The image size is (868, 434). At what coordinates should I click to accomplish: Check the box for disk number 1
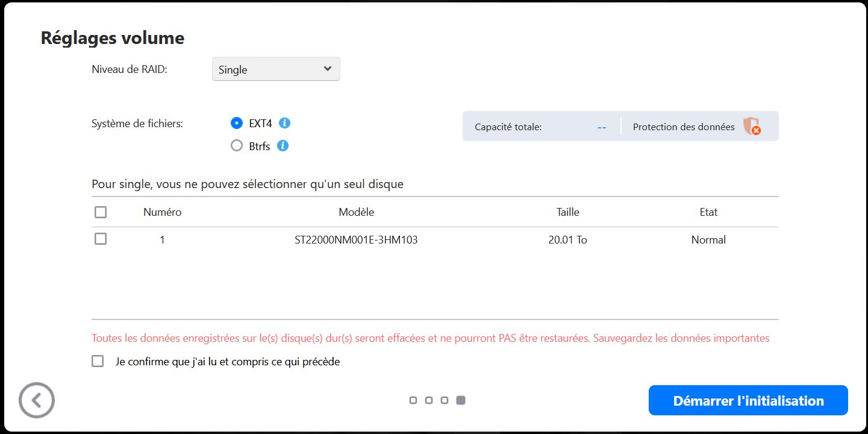[101, 239]
